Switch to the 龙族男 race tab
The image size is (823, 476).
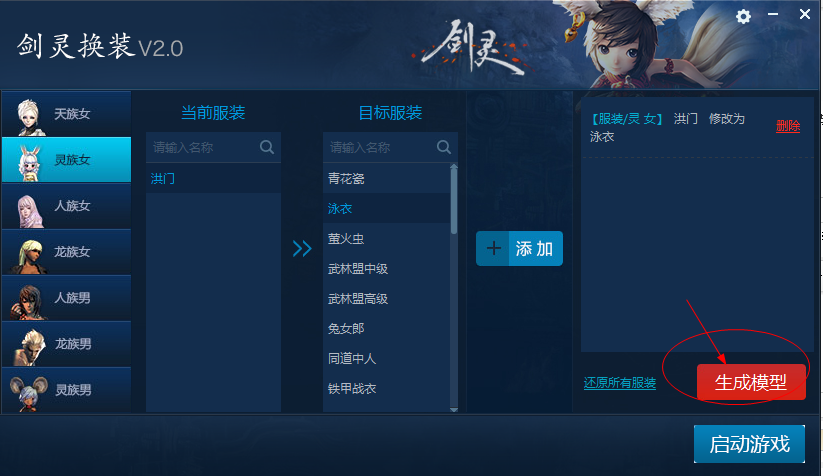[x=67, y=344]
